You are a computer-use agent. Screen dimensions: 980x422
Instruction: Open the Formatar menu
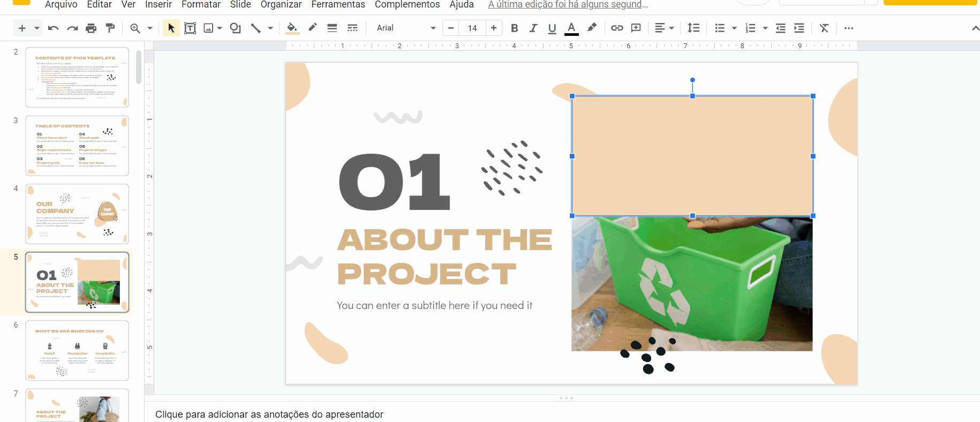coord(201,5)
